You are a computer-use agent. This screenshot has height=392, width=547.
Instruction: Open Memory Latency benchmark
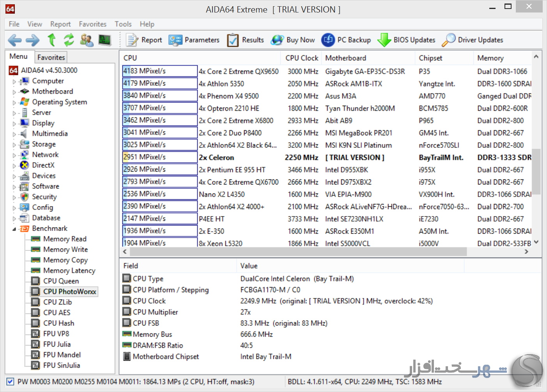pyautogui.click(x=64, y=271)
